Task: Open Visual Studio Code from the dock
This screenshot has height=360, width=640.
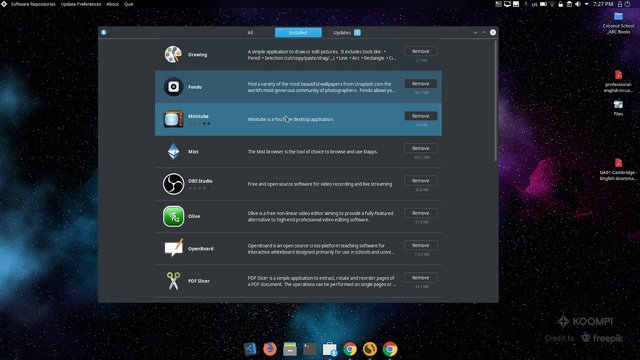Action: tap(250, 349)
